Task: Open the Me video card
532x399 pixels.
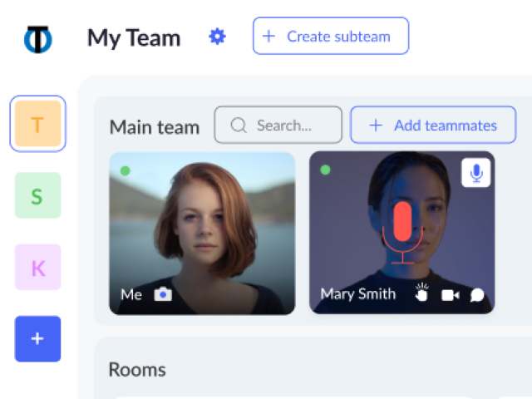Action: pyautogui.click(x=202, y=234)
